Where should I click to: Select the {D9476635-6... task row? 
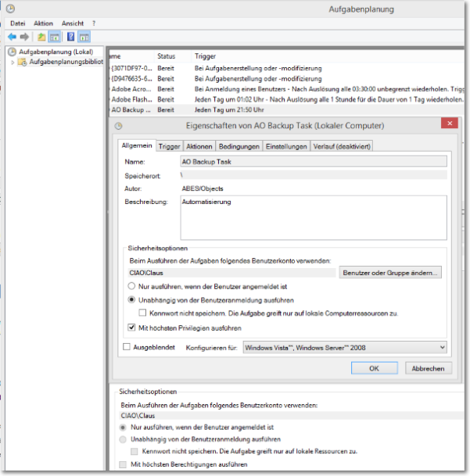[x=286, y=79]
